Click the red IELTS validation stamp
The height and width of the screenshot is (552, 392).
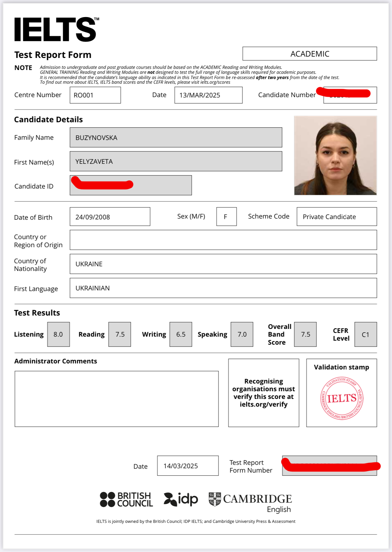[x=342, y=398]
